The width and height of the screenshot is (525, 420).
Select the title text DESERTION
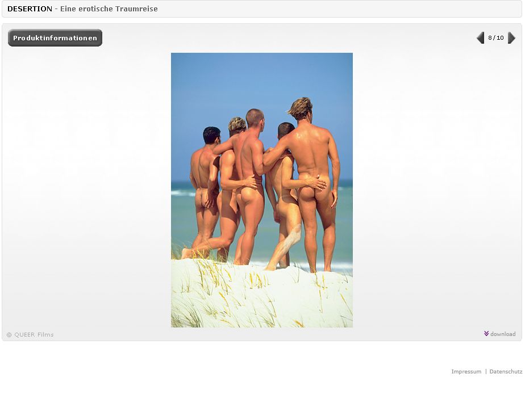click(x=30, y=9)
